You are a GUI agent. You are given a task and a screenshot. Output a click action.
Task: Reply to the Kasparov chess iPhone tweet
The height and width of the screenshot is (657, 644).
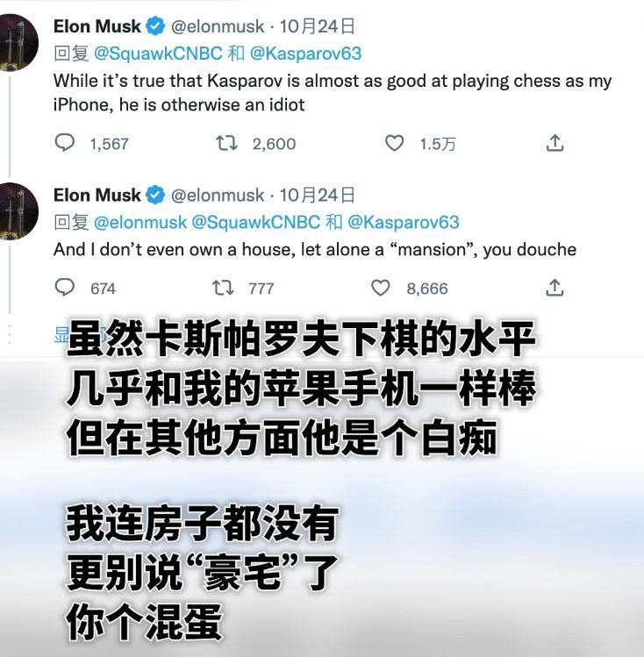65,143
